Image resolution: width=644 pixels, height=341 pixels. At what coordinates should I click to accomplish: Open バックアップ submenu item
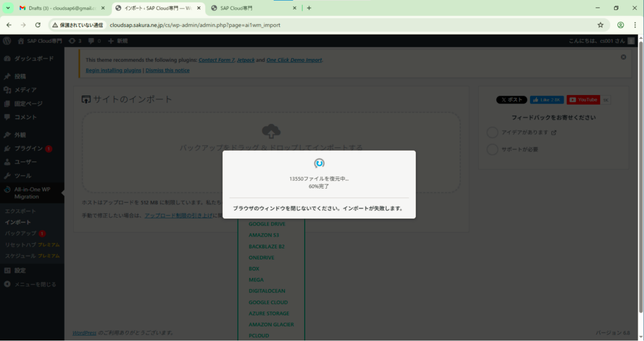click(25, 234)
